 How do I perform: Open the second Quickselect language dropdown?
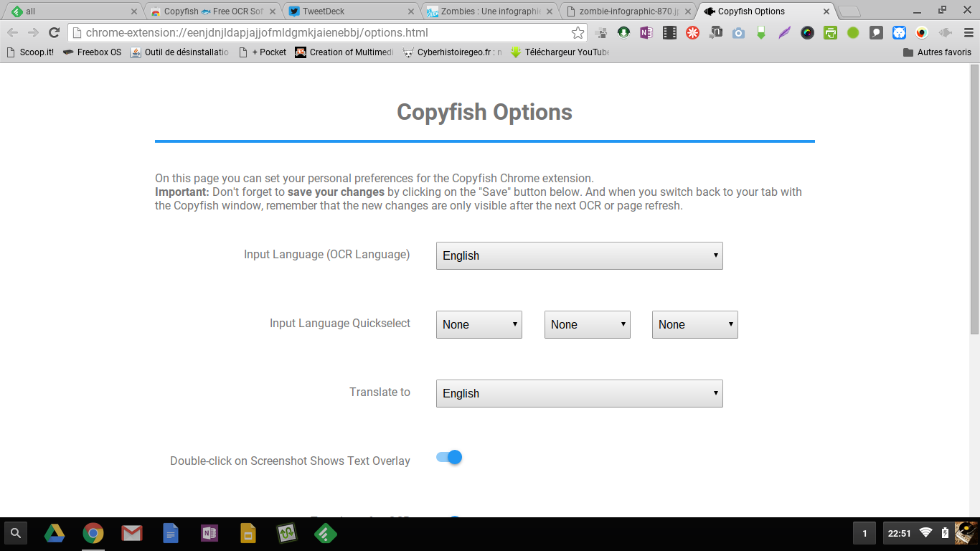(587, 324)
